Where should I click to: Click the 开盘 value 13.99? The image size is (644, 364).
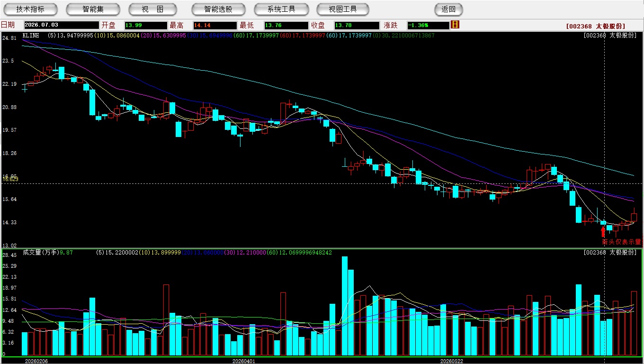pyautogui.click(x=146, y=25)
